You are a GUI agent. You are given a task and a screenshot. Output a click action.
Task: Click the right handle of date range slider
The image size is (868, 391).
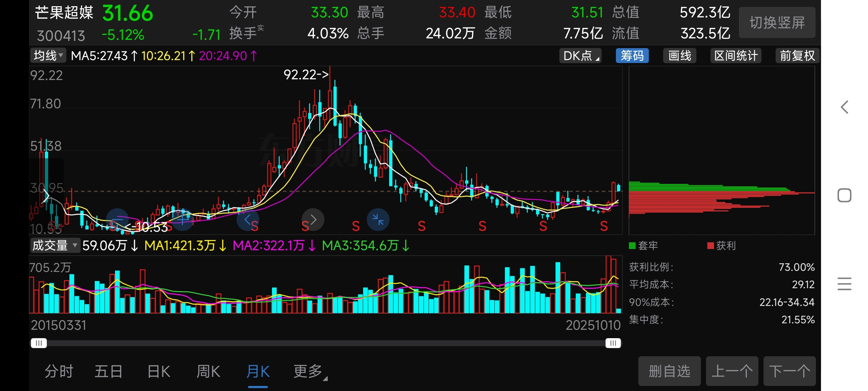click(x=613, y=343)
